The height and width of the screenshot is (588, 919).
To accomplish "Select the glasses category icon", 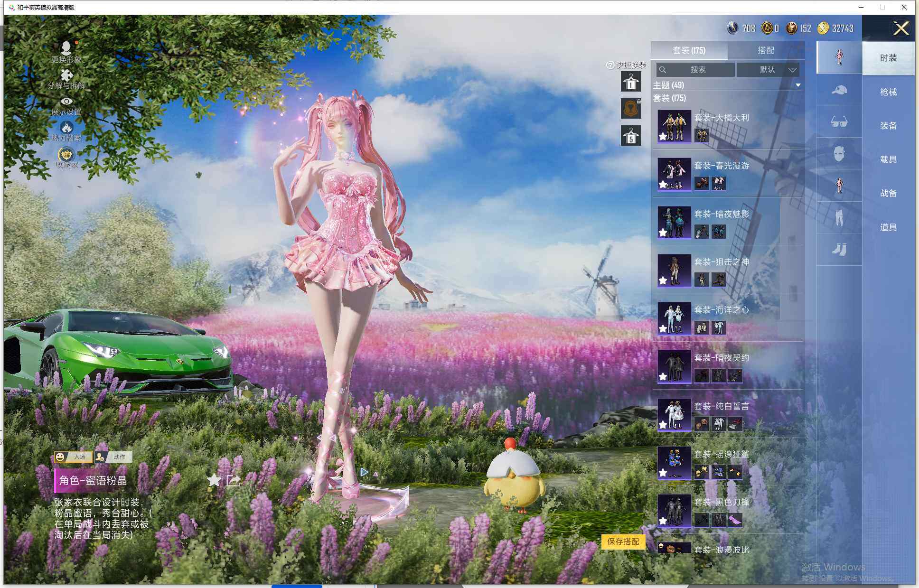I will point(839,122).
